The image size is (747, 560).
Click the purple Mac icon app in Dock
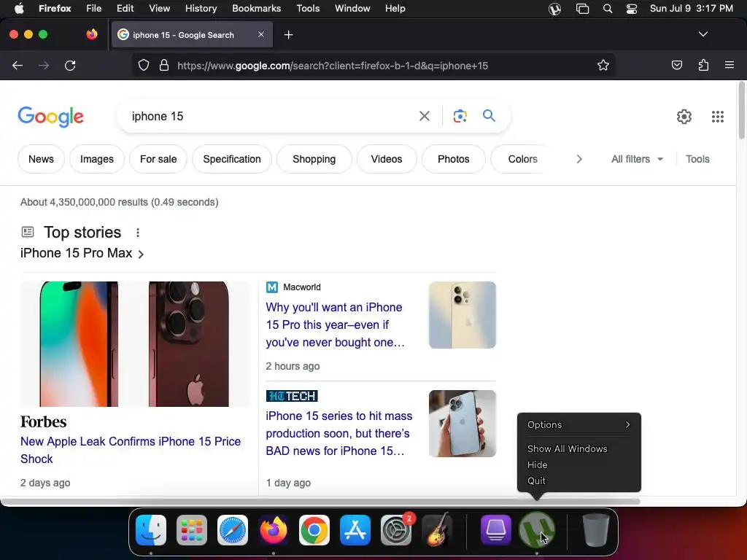click(x=496, y=530)
